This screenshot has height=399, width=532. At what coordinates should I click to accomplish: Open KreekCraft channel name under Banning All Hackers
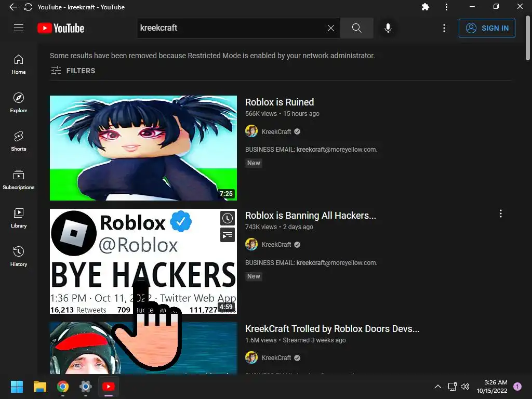coord(276,245)
